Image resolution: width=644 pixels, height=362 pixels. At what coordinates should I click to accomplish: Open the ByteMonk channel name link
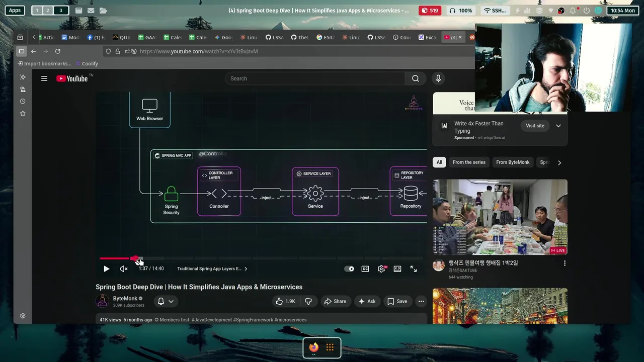(x=125, y=299)
